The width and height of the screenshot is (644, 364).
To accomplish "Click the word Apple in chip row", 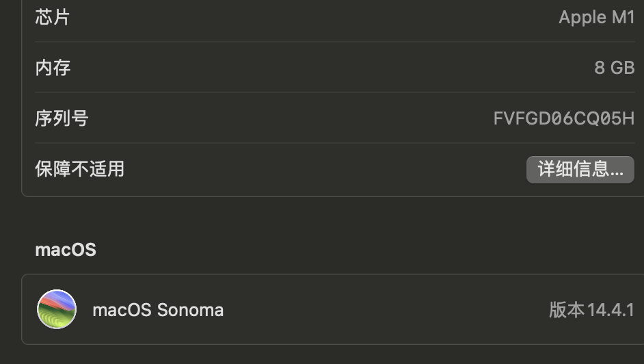I will click(x=582, y=17).
